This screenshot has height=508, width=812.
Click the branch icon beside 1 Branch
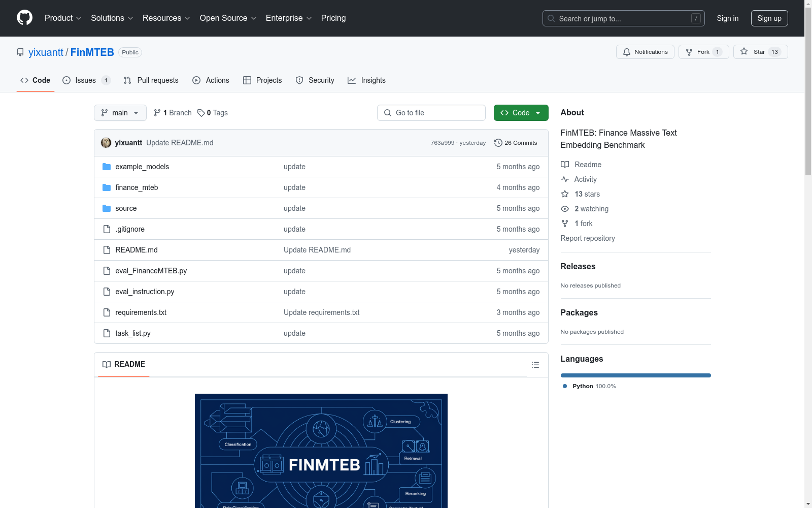pyautogui.click(x=157, y=113)
